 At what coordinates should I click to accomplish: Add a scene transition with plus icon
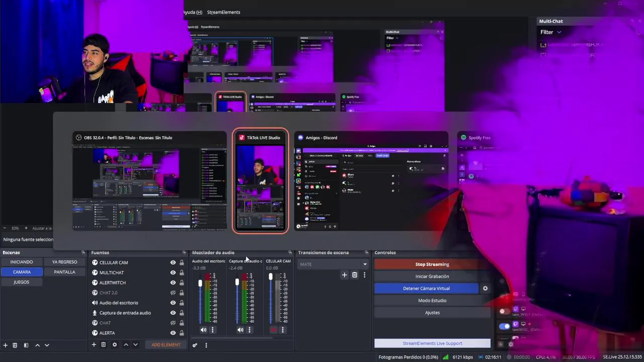pyautogui.click(x=344, y=275)
